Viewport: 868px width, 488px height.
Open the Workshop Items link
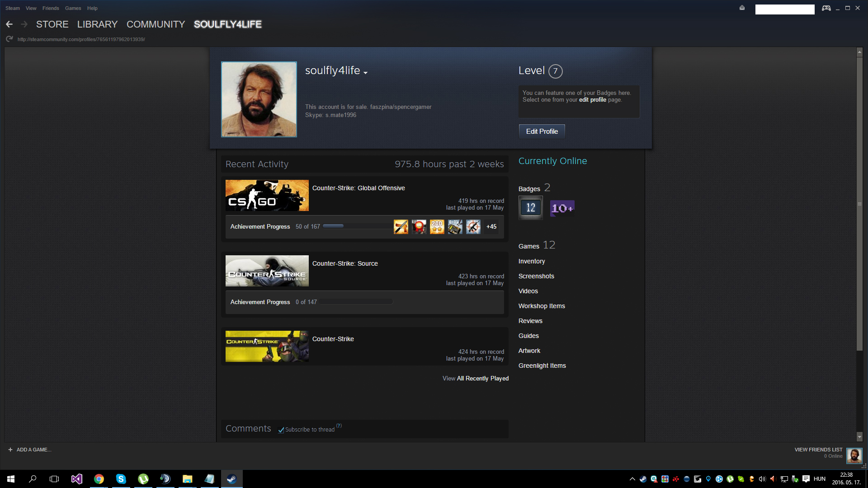click(x=542, y=306)
